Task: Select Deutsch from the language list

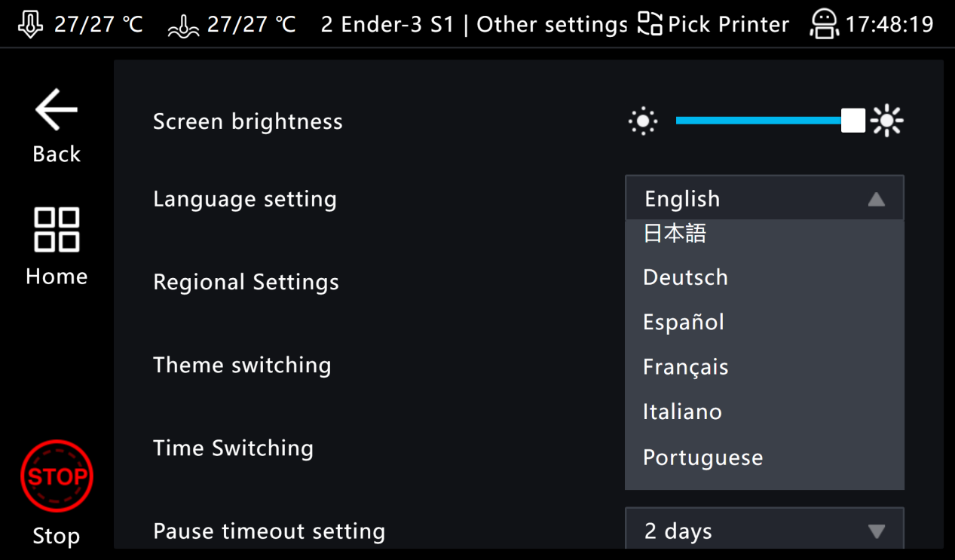Action: coord(685,277)
